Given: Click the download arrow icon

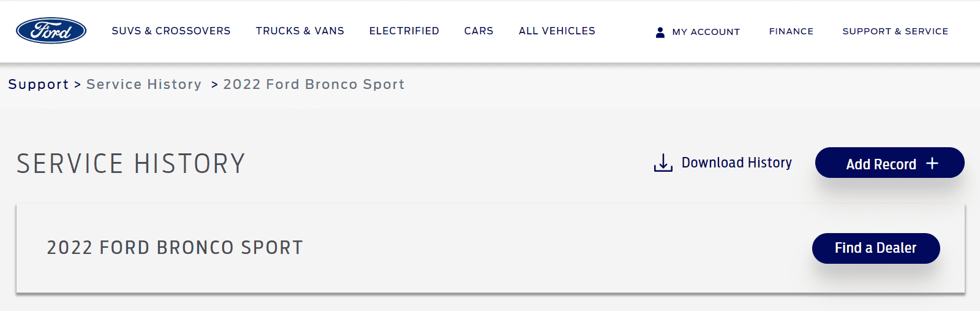Looking at the screenshot, I should 663,163.
